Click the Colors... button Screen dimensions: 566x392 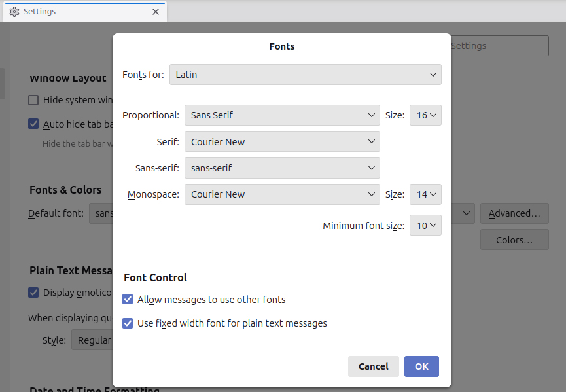coord(514,240)
